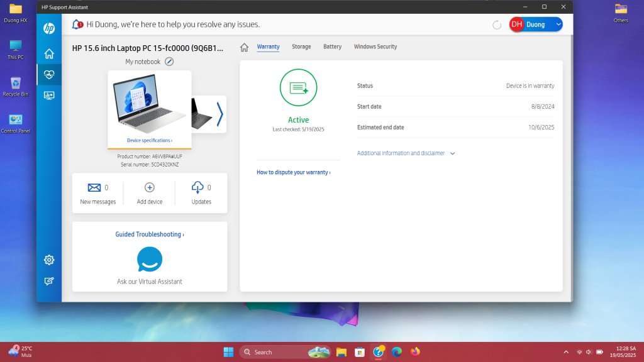This screenshot has width=644, height=362.
Task: Switch to the Windows Security tab
Action: pos(375,47)
